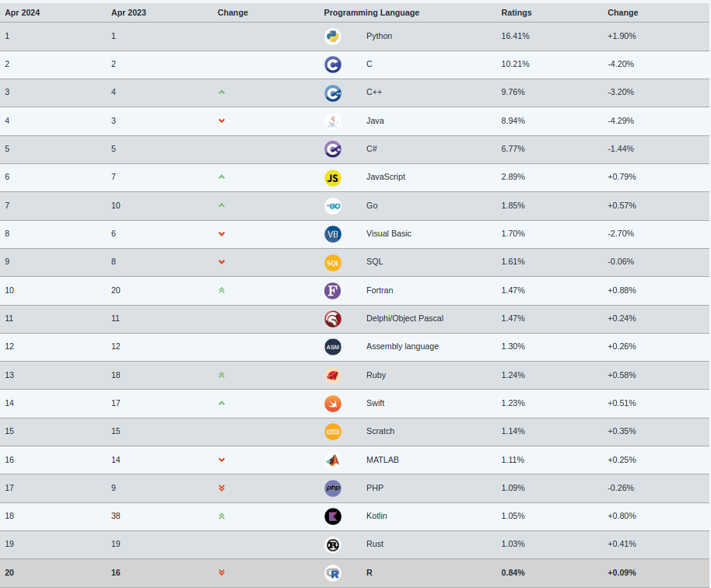Select the highlighted R language row

(x=355, y=573)
